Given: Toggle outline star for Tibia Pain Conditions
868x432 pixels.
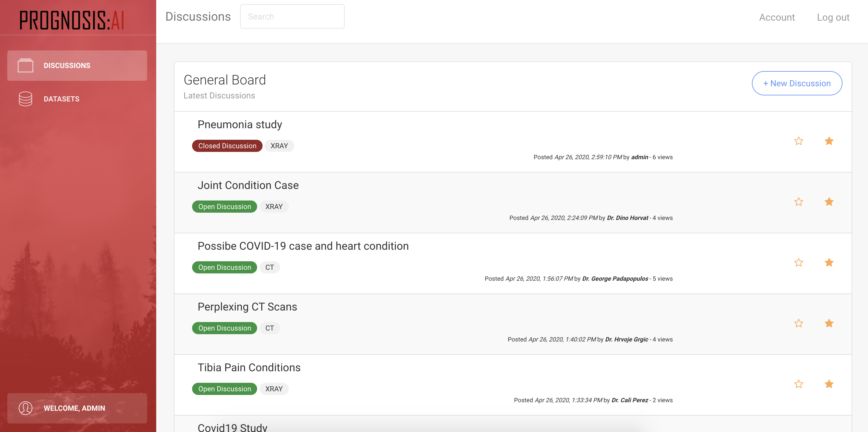Looking at the screenshot, I should click(x=798, y=384).
